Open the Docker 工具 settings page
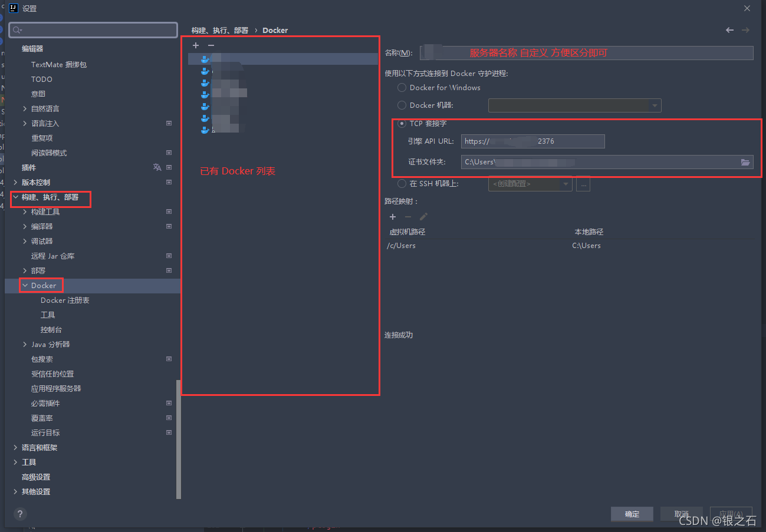The image size is (766, 532). [48, 315]
